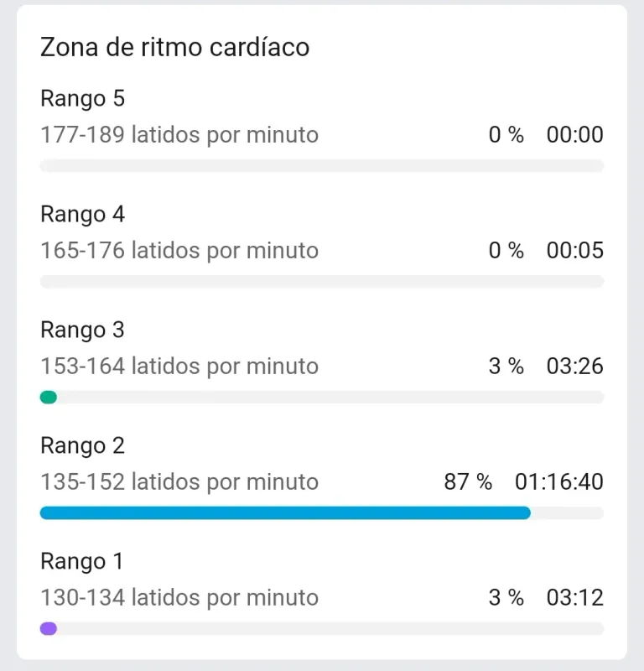Click the purple Rango 1 bar indicator
644x671 pixels.
click(x=49, y=628)
